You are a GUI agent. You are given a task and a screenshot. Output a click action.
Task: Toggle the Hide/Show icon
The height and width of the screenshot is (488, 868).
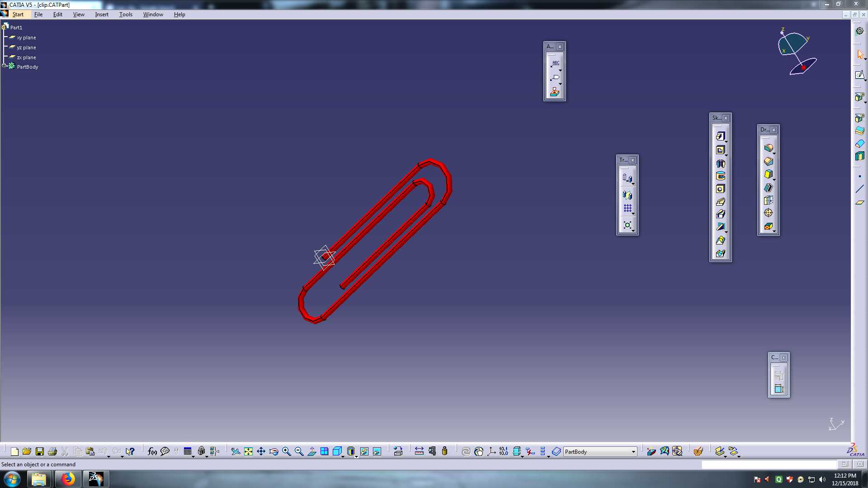364,451
